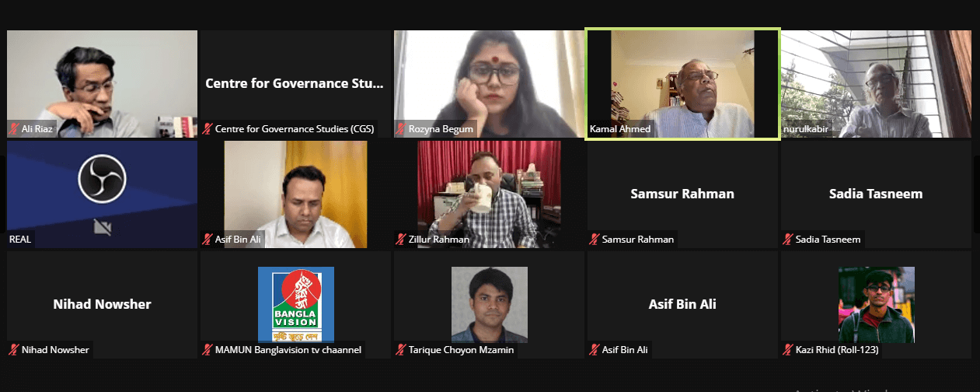Select Tarique Choyon Mzamin's profile photo

tap(490, 304)
